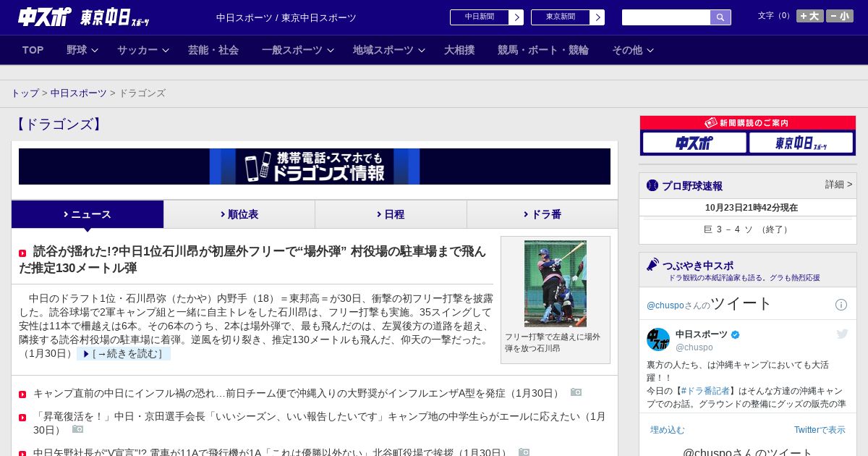868x456 pixels.
Task: Expand the 地域スポーツ navigation dropdown
Action: pos(389,50)
